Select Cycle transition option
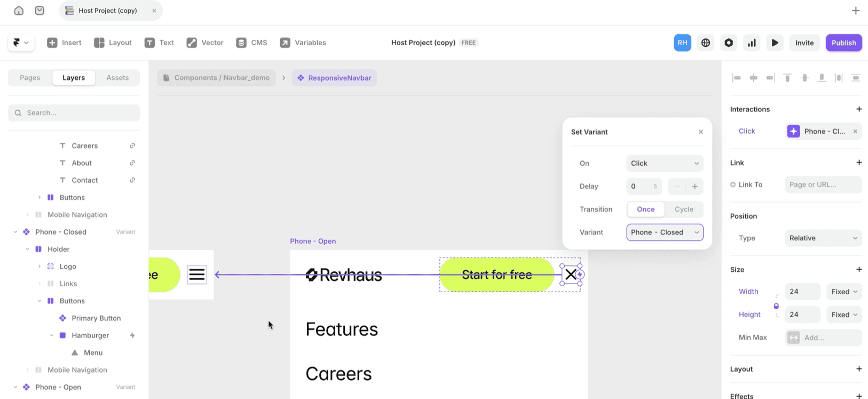This screenshot has width=868, height=399. pos(684,209)
